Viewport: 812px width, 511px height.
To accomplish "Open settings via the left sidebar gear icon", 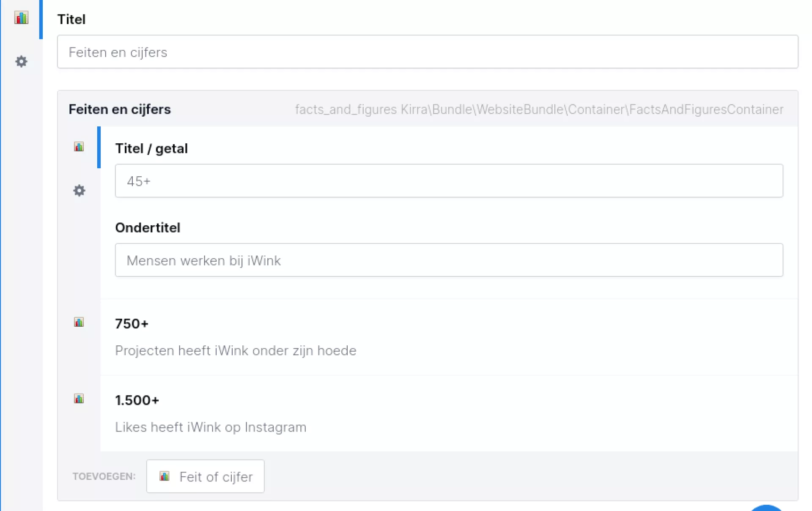I will point(21,62).
